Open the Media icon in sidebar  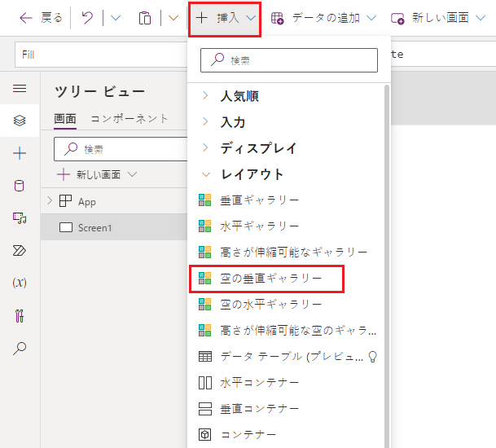tap(20, 217)
